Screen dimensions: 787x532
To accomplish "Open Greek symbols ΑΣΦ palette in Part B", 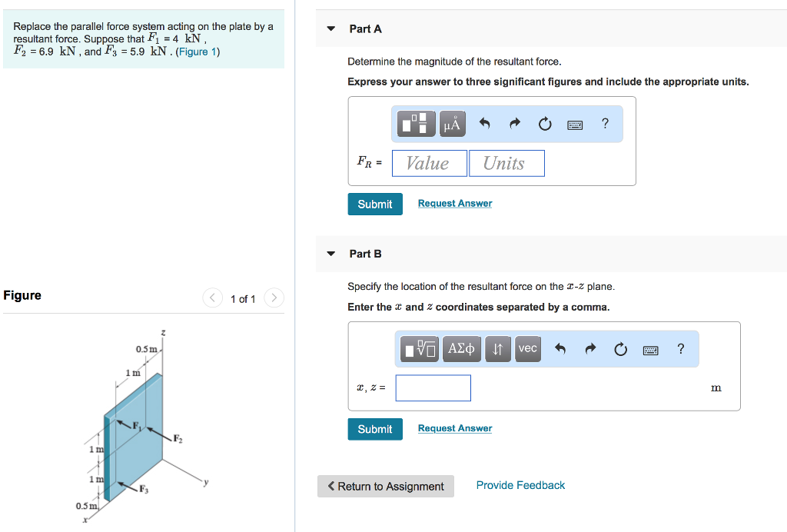I will point(461,349).
